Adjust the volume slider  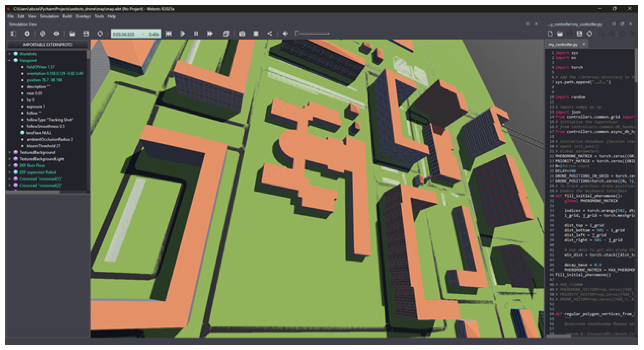(x=313, y=34)
